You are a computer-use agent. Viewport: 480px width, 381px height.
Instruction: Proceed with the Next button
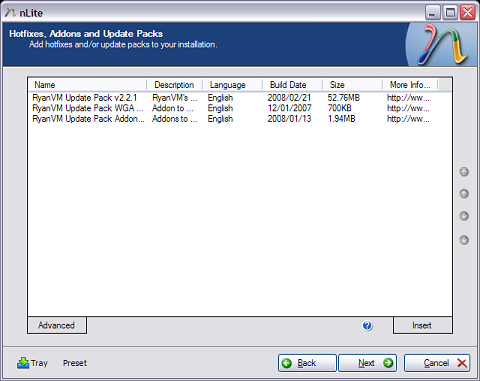click(367, 363)
